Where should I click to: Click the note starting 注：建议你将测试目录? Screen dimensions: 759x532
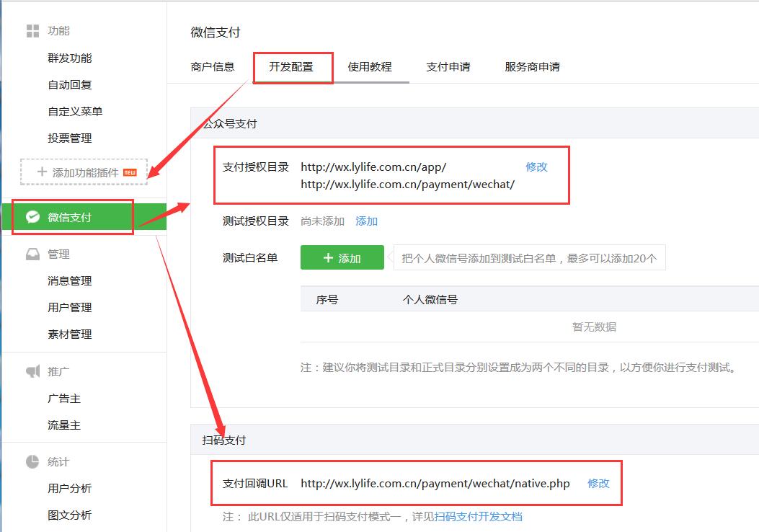pyautogui.click(x=518, y=368)
